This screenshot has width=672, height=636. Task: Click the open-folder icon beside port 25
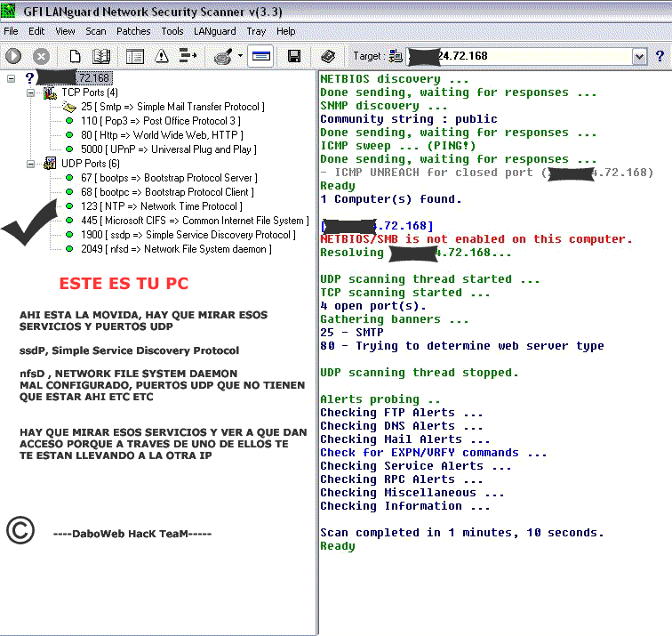pos(69,107)
